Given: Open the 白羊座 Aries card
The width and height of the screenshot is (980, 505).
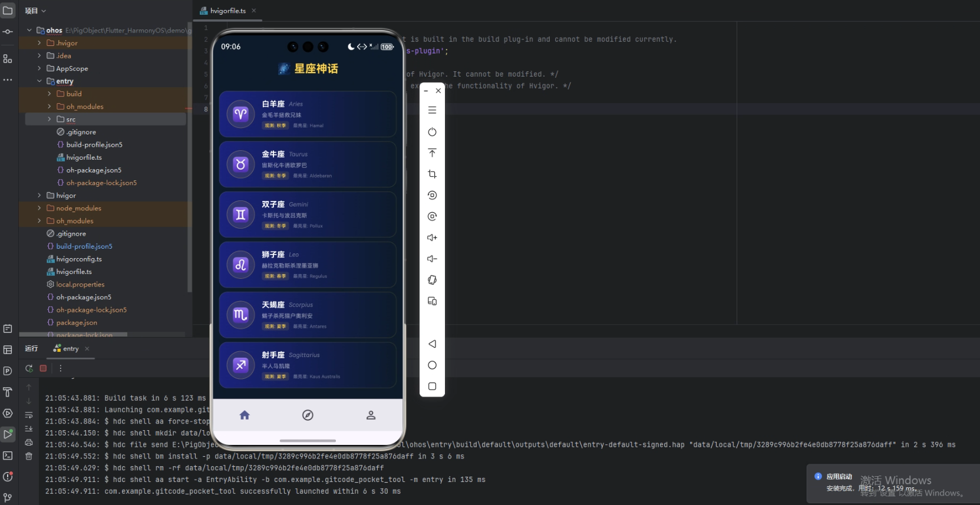Looking at the screenshot, I should 308,114.
